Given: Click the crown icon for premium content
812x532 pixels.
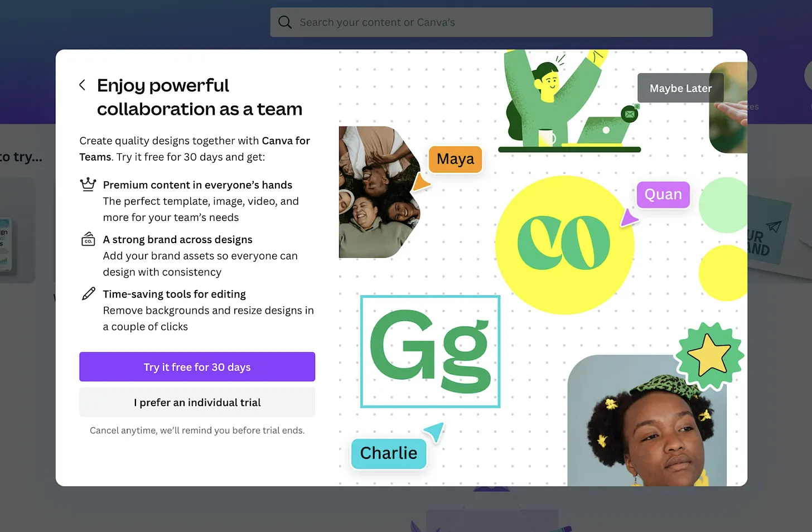Looking at the screenshot, I should coord(88,184).
